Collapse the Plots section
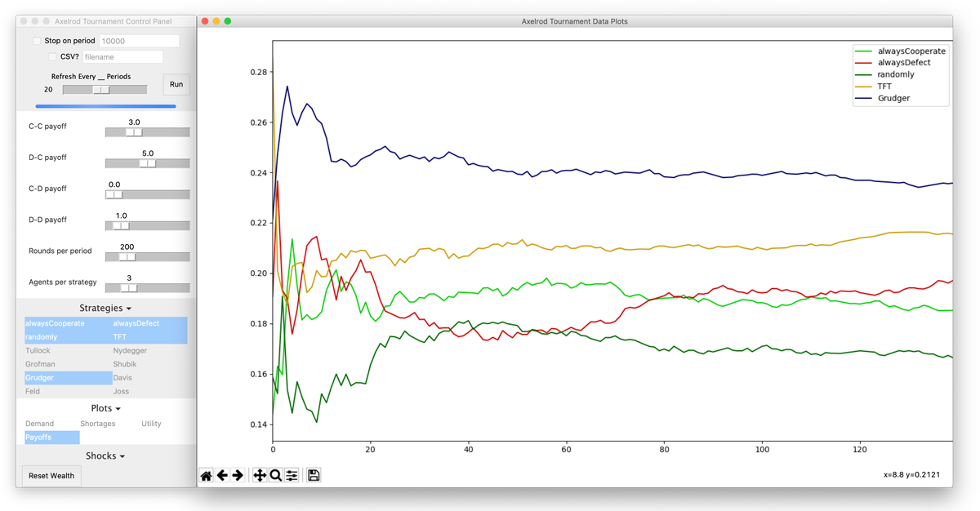 pyautogui.click(x=105, y=408)
